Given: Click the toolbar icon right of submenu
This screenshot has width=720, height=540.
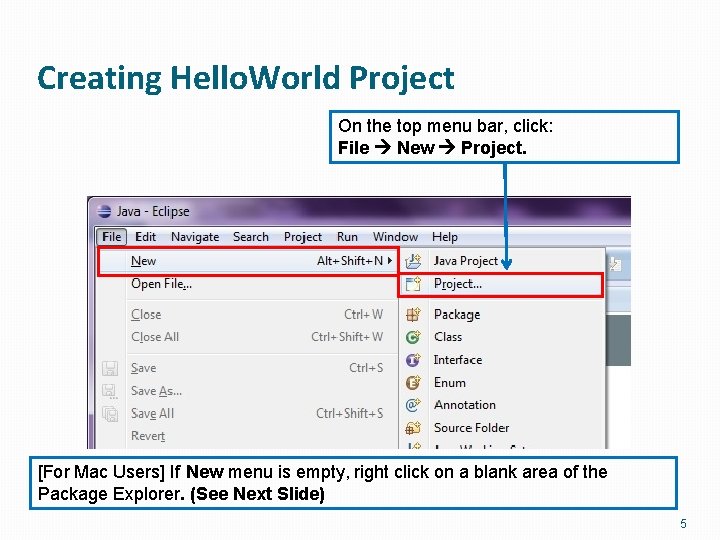Looking at the screenshot, I should click(x=615, y=264).
